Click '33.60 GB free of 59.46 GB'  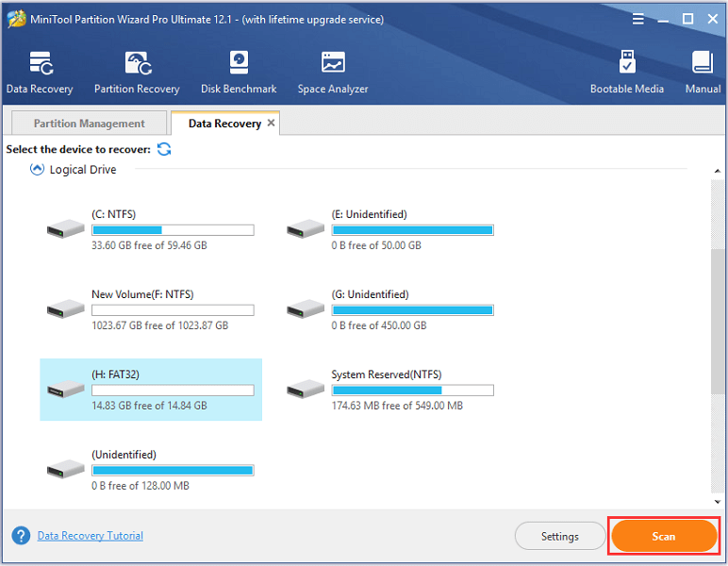click(x=149, y=245)
